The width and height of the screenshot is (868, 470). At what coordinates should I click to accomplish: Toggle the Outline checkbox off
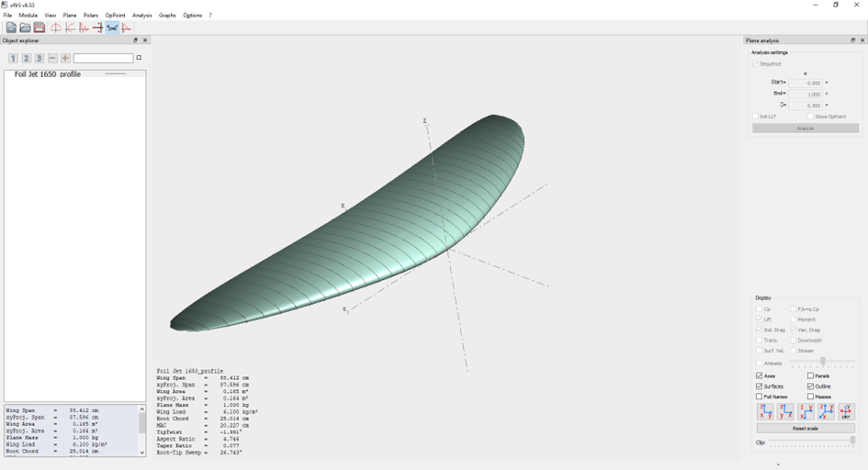(x=810, y=386)
